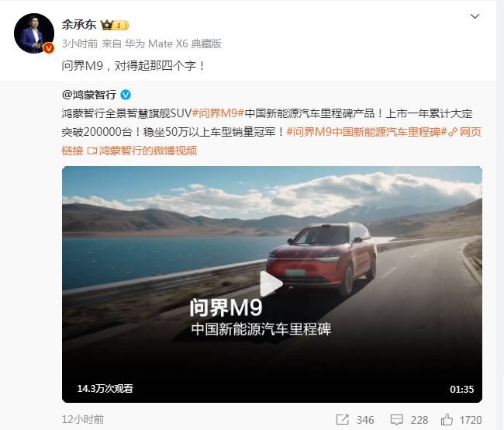Click the repost share icon
This screenshot has width=504, height=430.
342,420
